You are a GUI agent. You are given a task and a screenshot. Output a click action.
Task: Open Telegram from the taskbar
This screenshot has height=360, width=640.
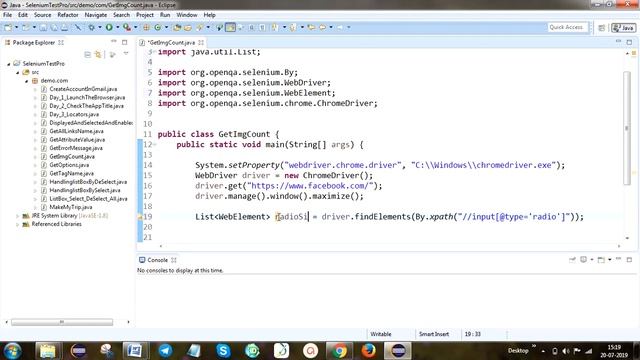coord(165,351)
